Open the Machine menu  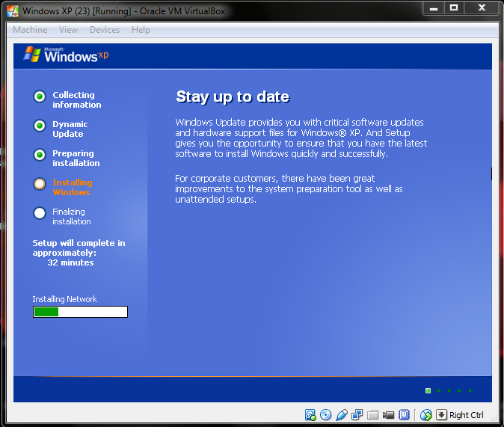[x=30, y=30]
